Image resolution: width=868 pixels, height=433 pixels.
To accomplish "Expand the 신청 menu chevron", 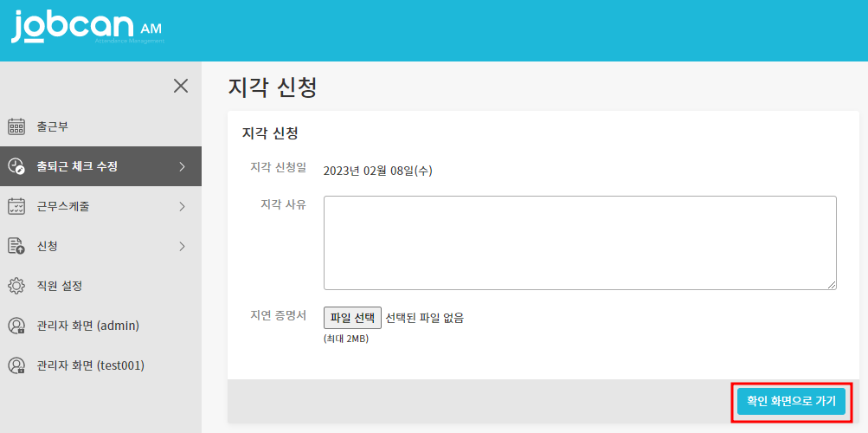I will pos(182,246).
